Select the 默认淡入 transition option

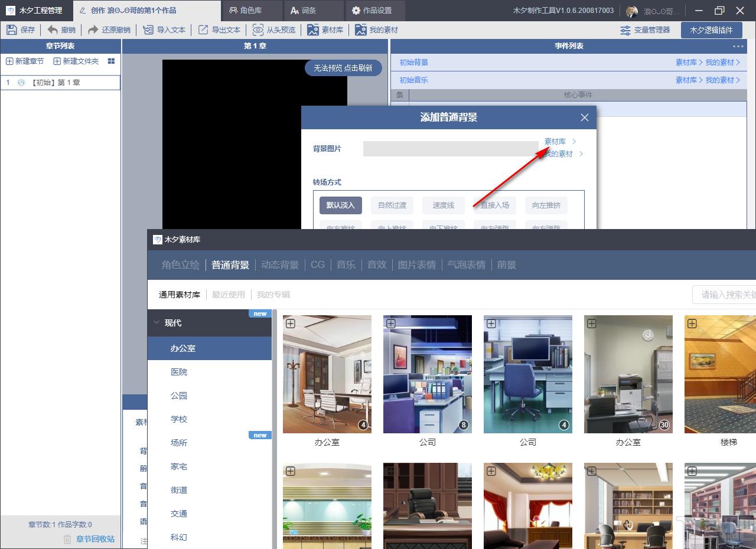pos(341,205)
